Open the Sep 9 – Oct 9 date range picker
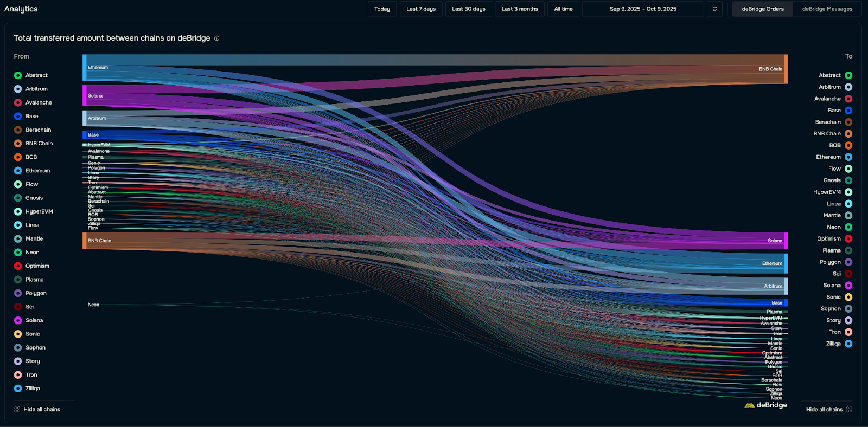Image resolution: width=868 pixels, height=427 pixels. pyautogui.click(x=642, y=9)
